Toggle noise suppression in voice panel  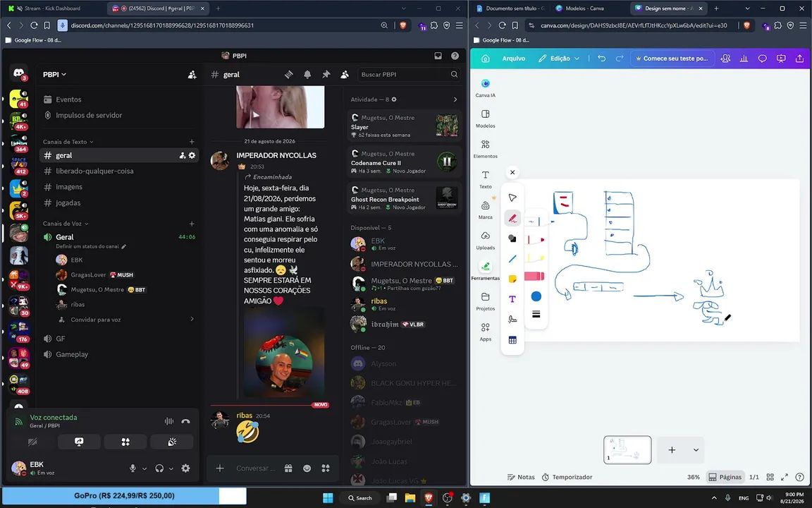(x=169, y=421)
